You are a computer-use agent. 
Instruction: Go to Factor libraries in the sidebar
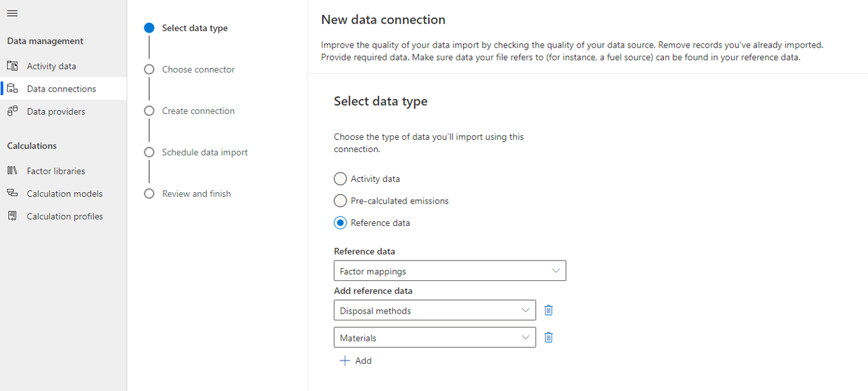tap(56, 171)
